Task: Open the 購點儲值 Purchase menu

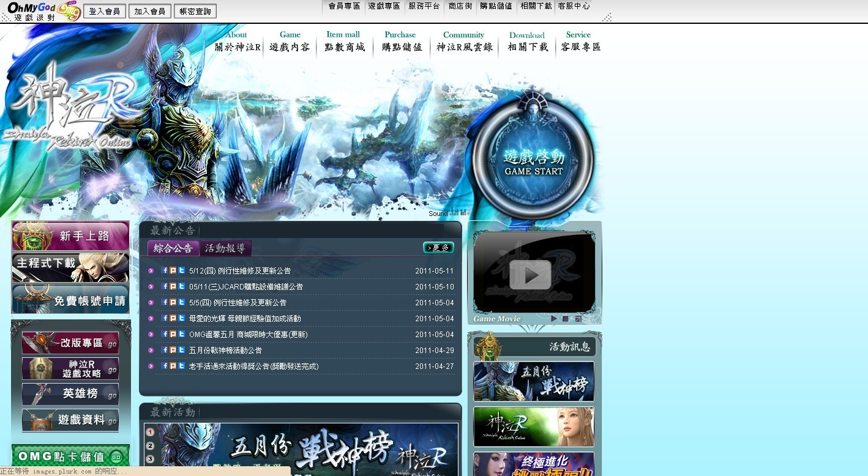Action: (402, 42)
